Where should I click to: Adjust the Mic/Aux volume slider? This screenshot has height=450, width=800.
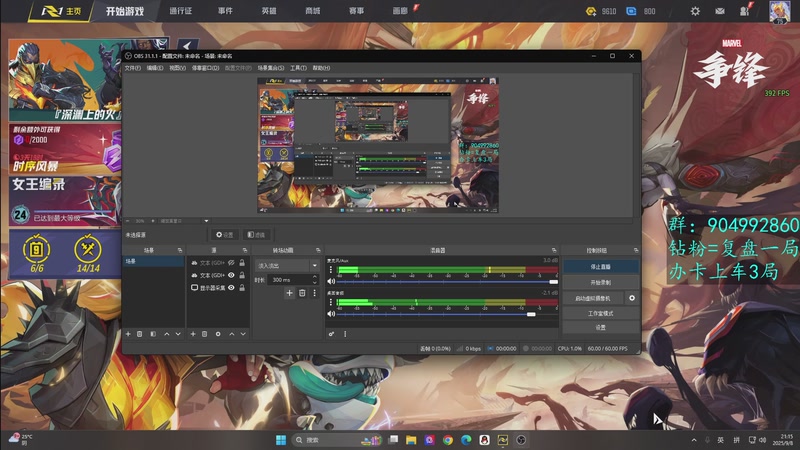[447, 282]
